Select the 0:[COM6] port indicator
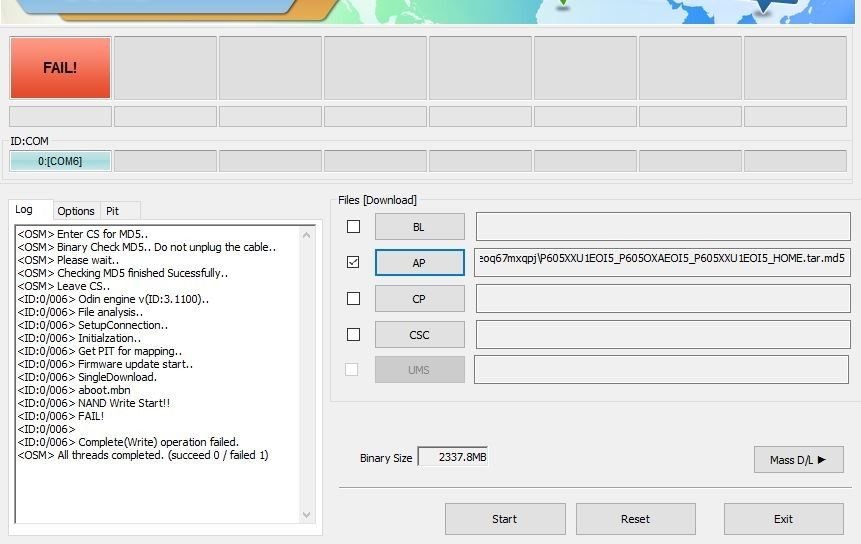 [x=60, y=161]
